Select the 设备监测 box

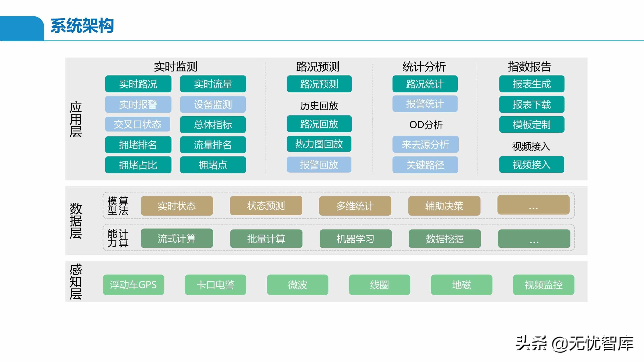tap(213, 104)
